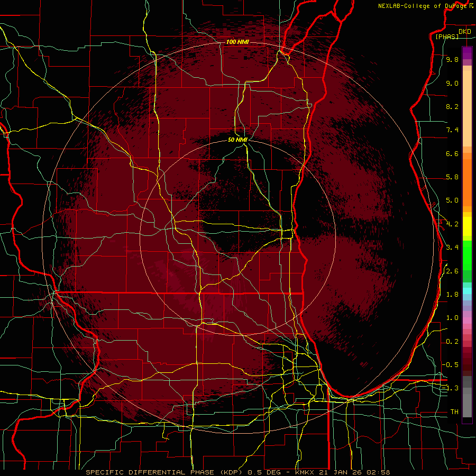The width and height of the screenshot is (476, 476).
Task: Pick the yellow band of the color scale
Action: point(467,226)
